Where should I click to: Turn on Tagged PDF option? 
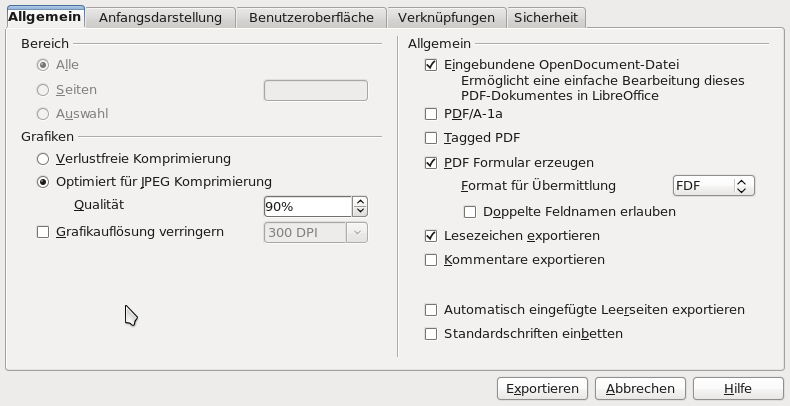[431, 138]
